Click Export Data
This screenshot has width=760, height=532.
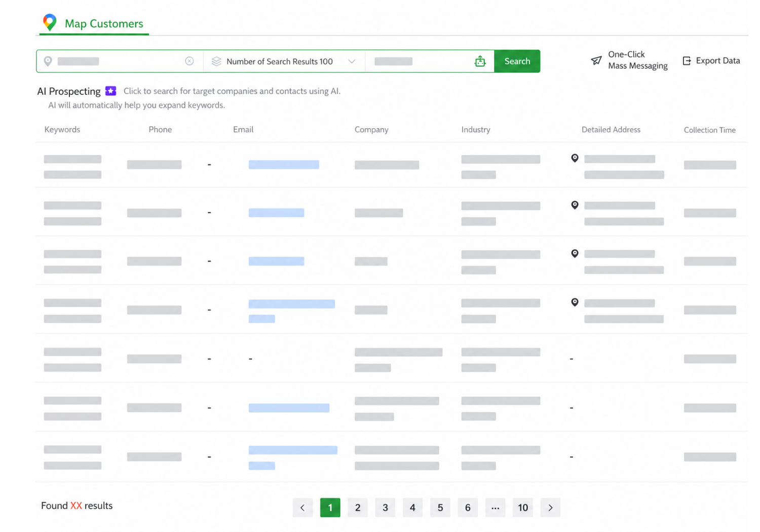click(711, 61)
